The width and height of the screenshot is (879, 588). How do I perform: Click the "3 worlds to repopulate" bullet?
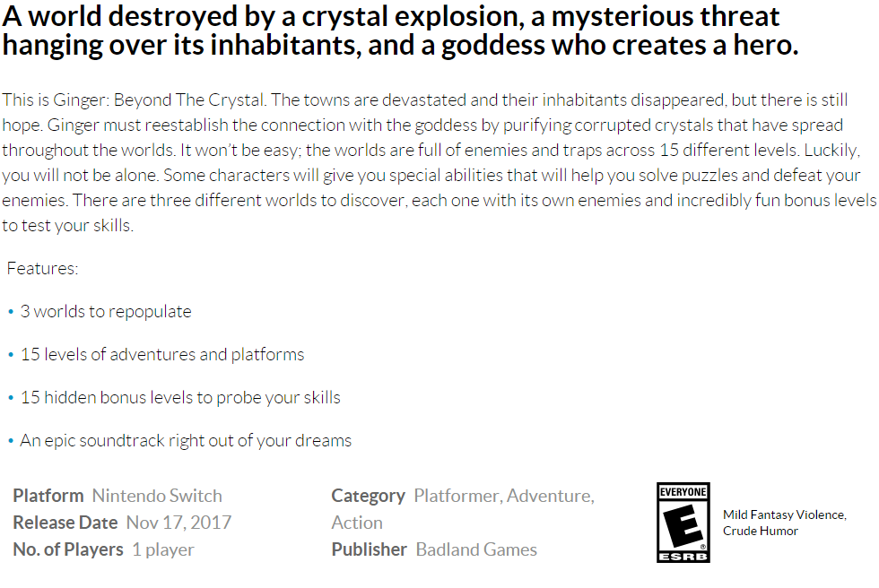coord(106,312)
